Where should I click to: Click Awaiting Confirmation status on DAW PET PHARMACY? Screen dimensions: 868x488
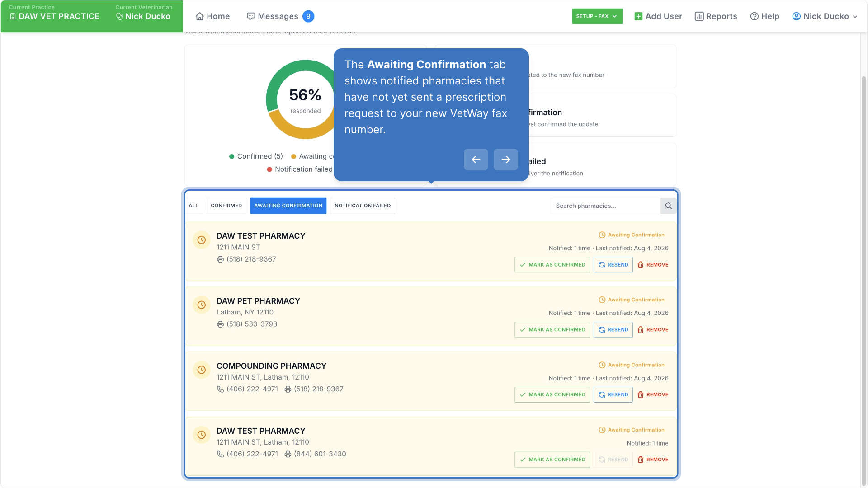click(x=632, y=300)
